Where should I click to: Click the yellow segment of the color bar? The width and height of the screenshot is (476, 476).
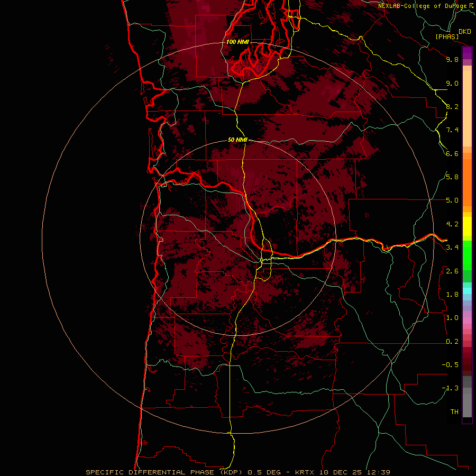click(x=467, y=226)
